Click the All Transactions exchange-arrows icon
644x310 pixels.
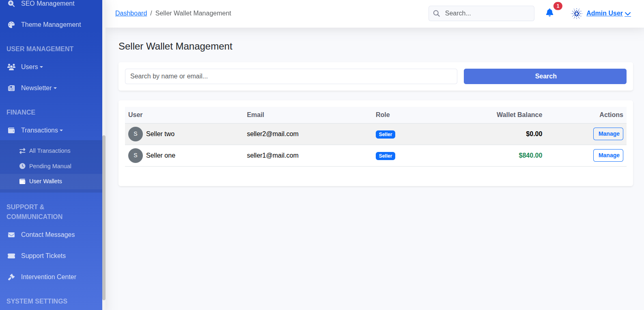pyautogui.click(x=22, y=151)
